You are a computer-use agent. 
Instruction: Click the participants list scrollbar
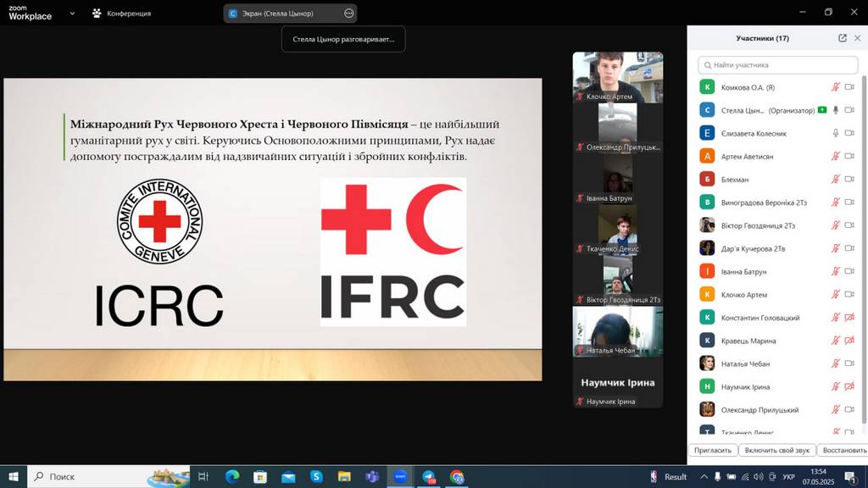tap(864, 252)
